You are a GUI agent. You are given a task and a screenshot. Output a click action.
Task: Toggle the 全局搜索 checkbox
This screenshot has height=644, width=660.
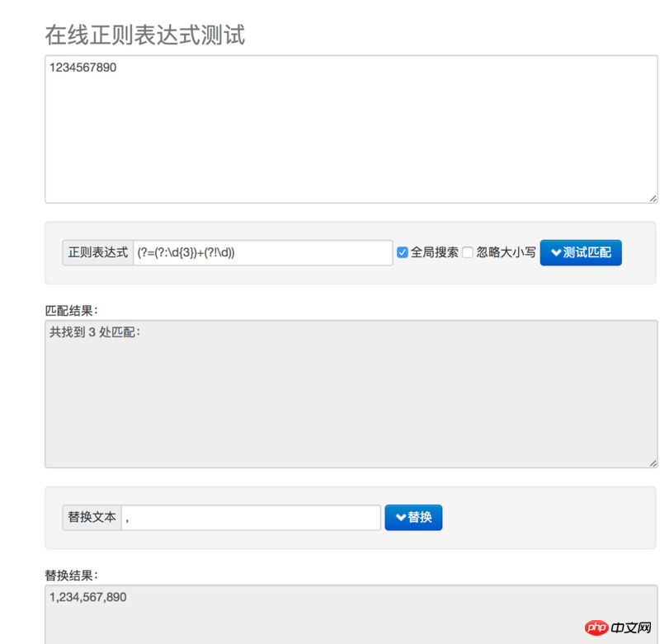tap(403, 252)
